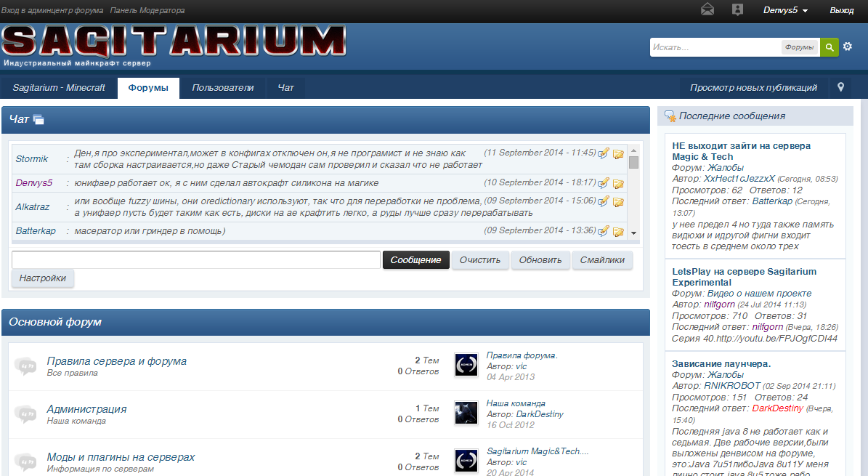Click Просмотр новых публикаций
Viewport: 868px width, 476px height.
click(753, 87)
